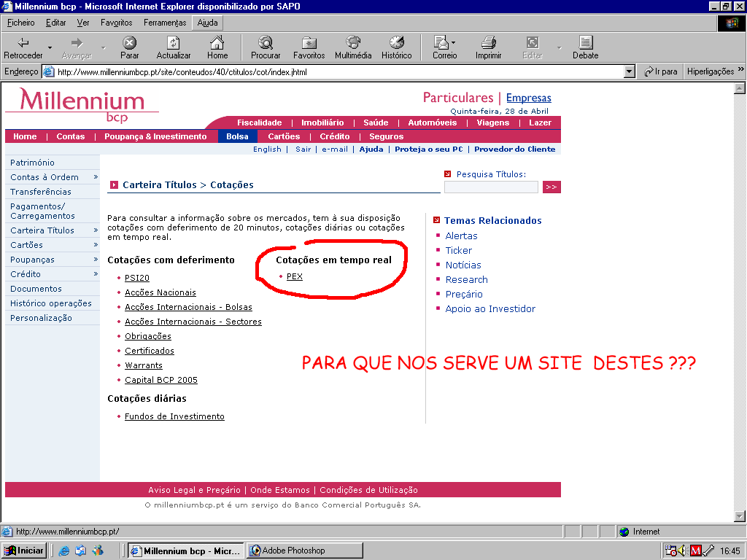This screenshot has height=560, width=747.
Task: Click the PEX link under real-time quotes
Action: (295, 276)
